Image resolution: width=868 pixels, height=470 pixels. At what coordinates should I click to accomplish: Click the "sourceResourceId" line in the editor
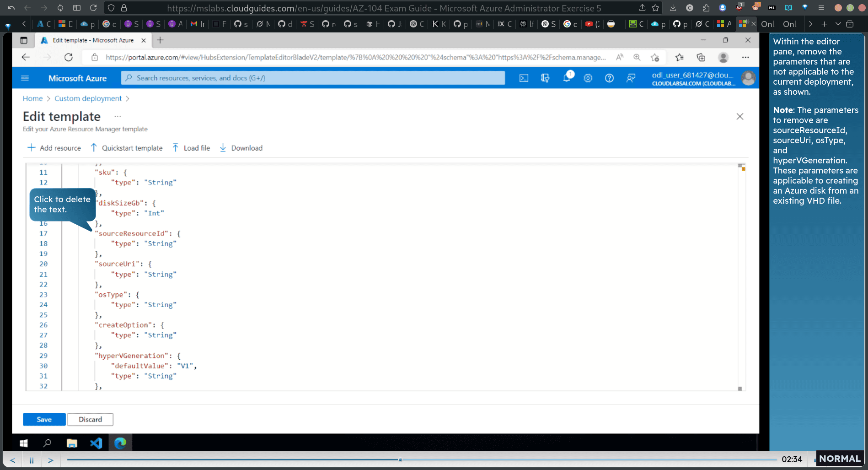click(138, 233)
